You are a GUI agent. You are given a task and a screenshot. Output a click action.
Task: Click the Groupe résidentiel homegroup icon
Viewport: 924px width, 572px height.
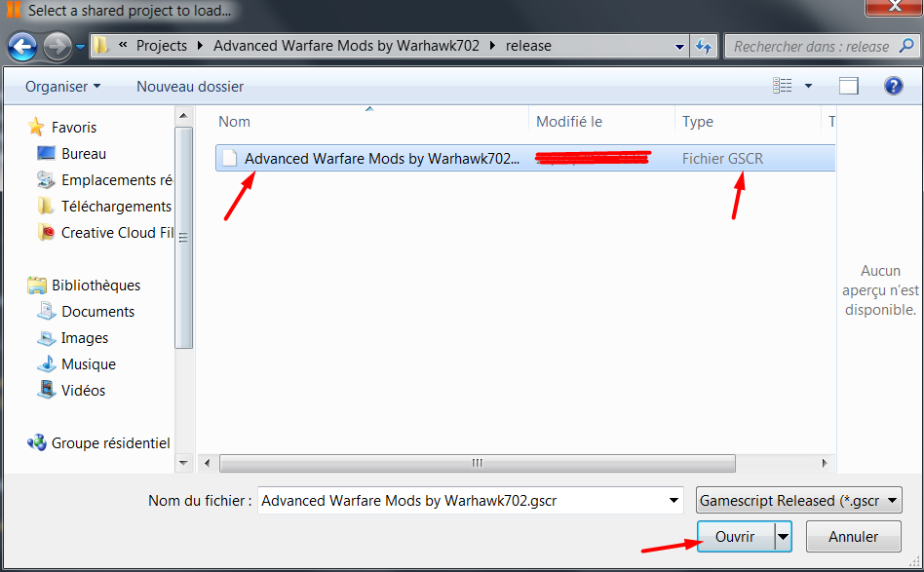(x=36, y=442)
